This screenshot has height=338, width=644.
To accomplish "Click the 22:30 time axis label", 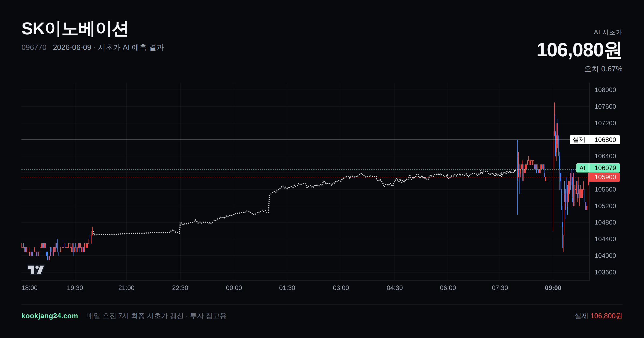I will point(180,288).
